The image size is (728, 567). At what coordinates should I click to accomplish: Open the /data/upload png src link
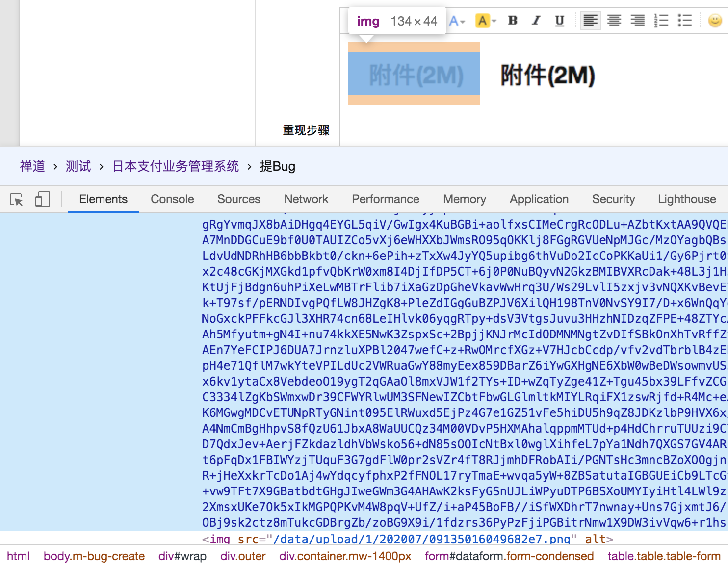click(x=422, y=540)
